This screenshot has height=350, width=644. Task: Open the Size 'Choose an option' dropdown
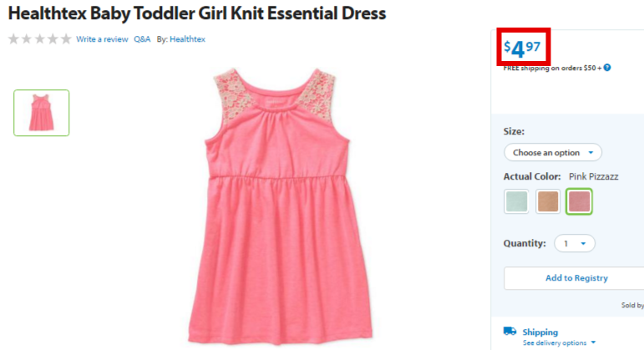coord(553,152)
